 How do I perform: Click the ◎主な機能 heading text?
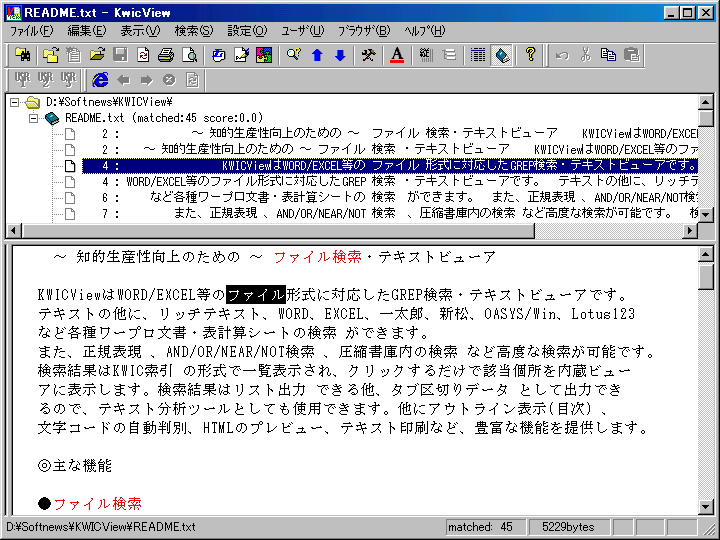coord(75,466)
